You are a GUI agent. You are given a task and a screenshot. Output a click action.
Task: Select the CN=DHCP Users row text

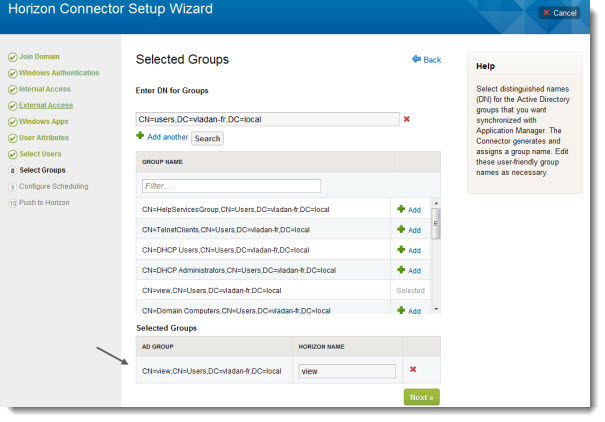(225, 250)
